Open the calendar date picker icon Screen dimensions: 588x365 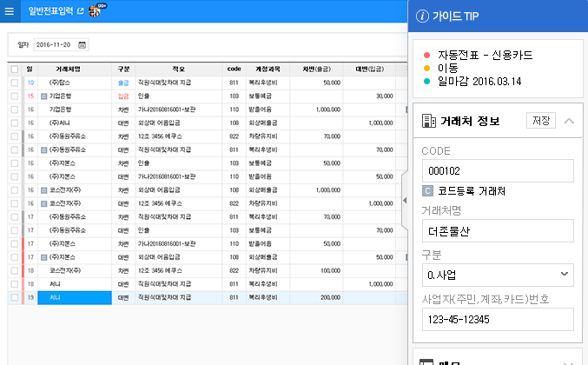point(82,45)
